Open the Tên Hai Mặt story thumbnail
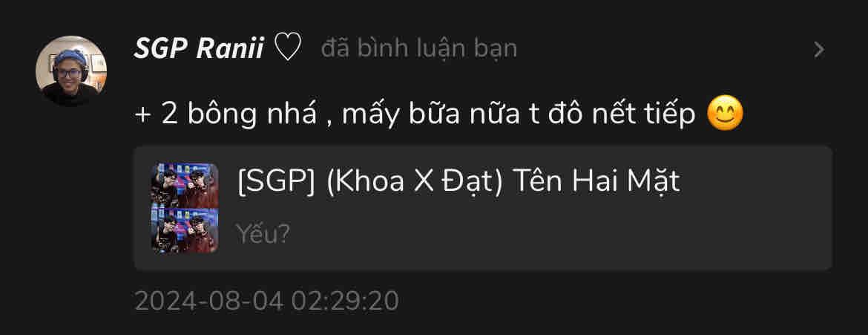The image size is (868, 335). click(x=185, y=208)
